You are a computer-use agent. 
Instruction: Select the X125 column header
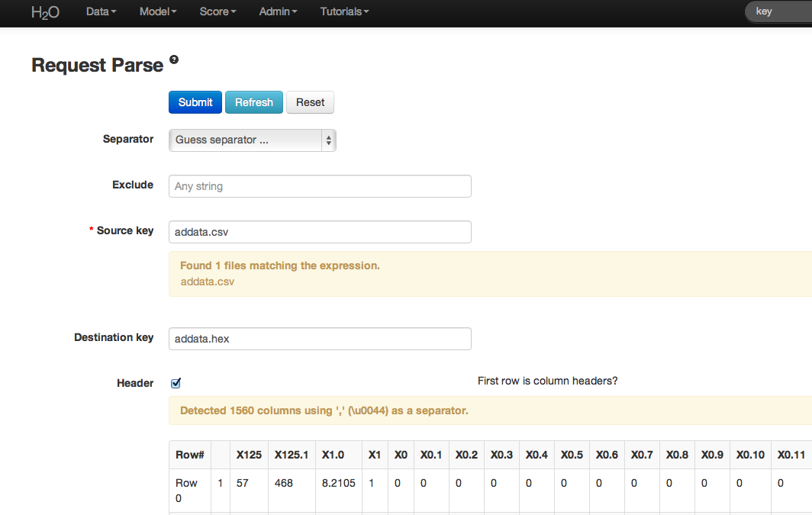[249, 455]
